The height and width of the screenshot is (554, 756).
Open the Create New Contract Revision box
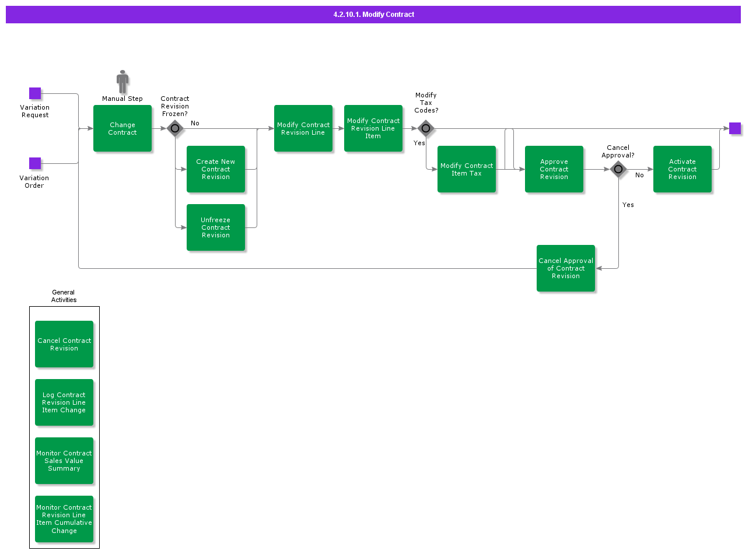(x=216, y=169)
